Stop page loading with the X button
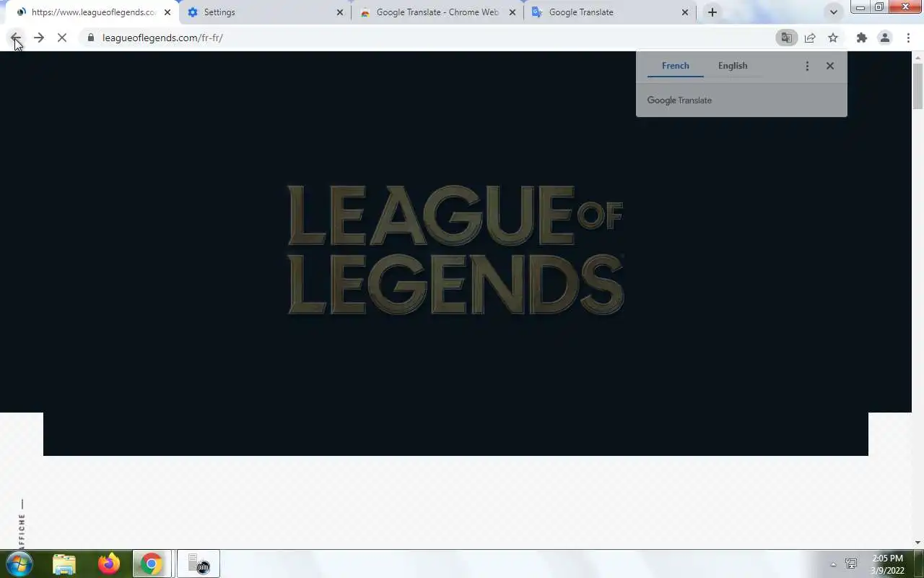The image size is (924, 578). [x=62, y=38]
